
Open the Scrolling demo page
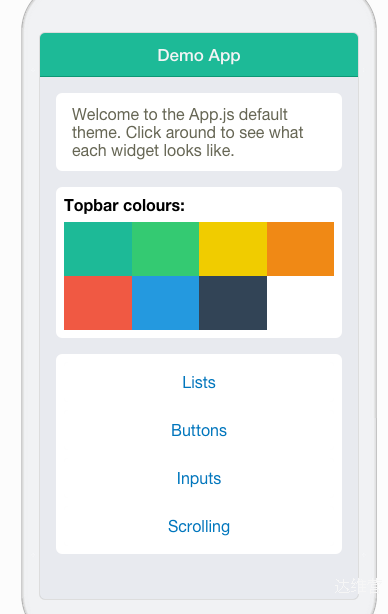199,526
